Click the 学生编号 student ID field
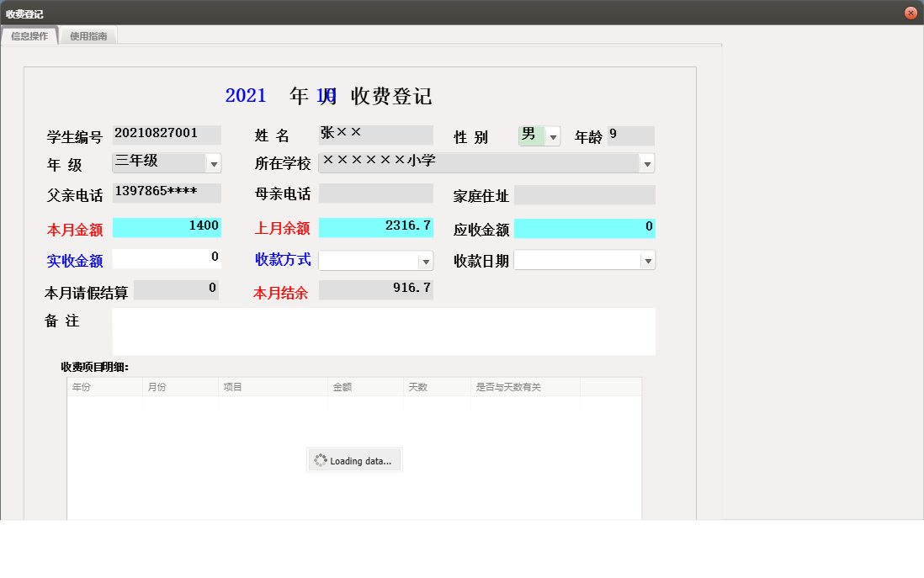 coord(166,134)
